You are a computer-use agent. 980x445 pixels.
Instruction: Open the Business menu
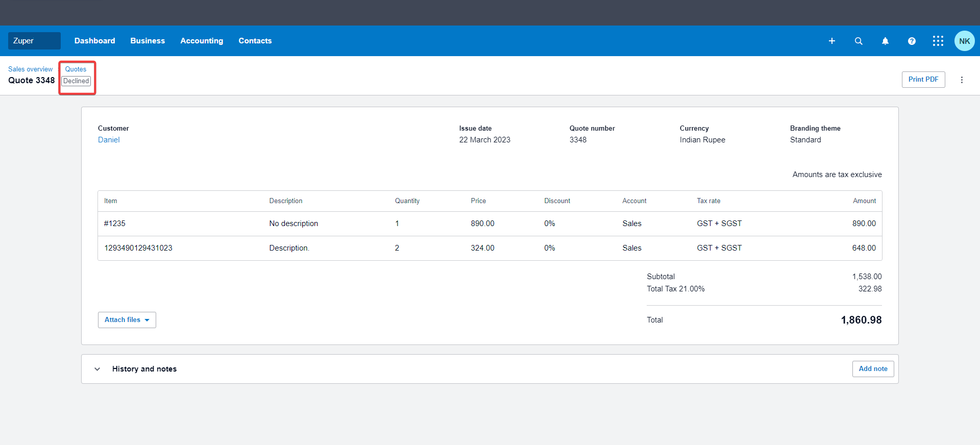click(148, 41)
